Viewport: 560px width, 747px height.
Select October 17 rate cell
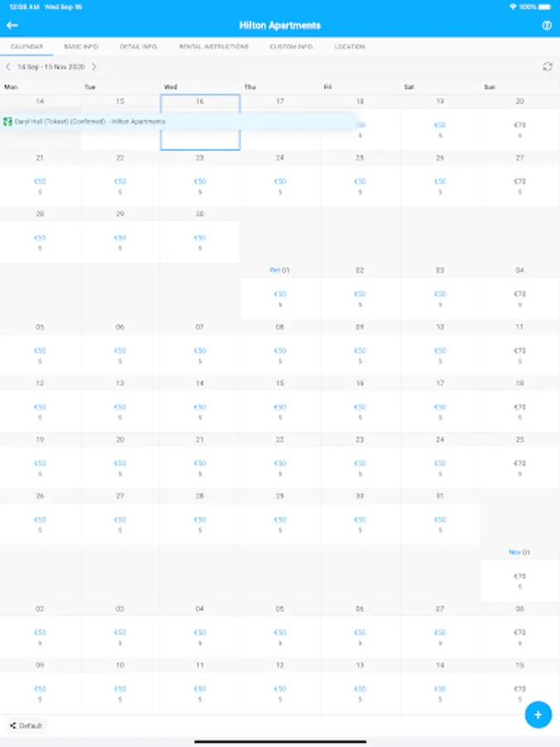click(x=440, y=412)
